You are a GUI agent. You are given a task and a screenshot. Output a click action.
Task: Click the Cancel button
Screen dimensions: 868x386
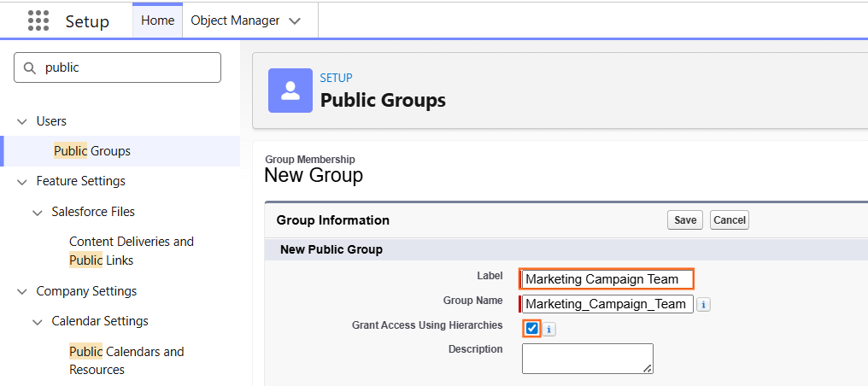(x=729, y=220)
